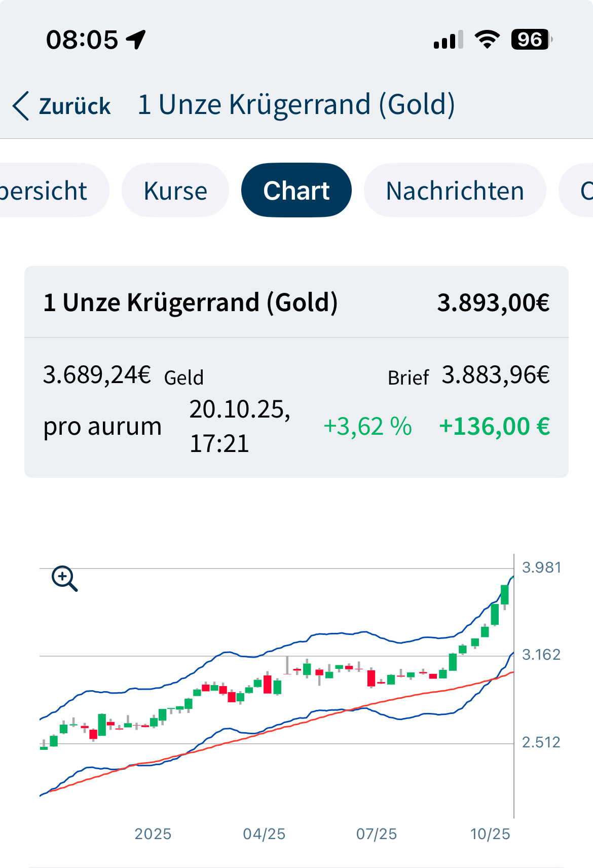Image resolution: width=593 pixels, height=868 pixels.
Task: Tap the +136,00 € change value
Action: pyautogui.click(x=494, y=426)
